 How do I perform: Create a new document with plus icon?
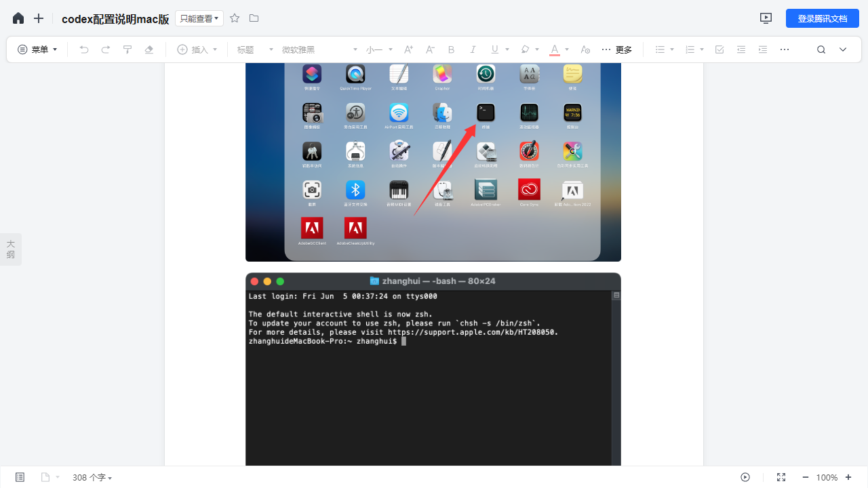[39, 18]
